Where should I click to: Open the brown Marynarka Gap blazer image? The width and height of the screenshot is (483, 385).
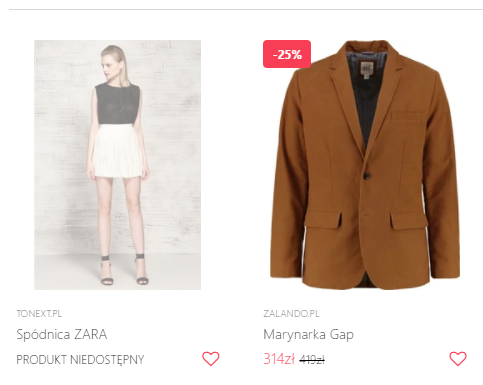point(365,165)
